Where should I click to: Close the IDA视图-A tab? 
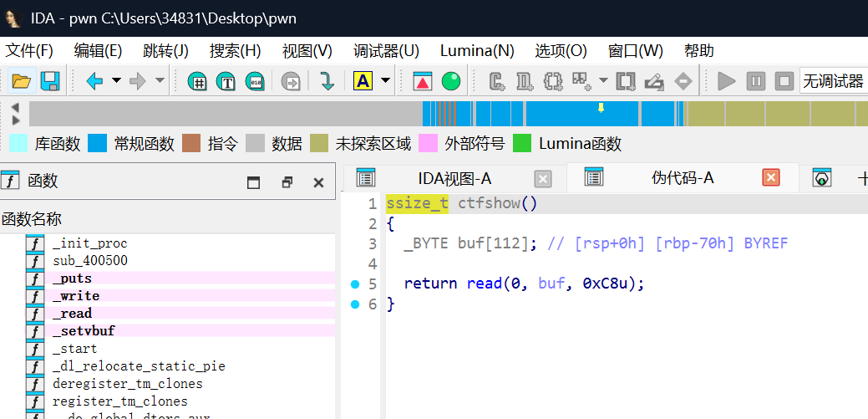pyautogui.click(x=543, y=178)
